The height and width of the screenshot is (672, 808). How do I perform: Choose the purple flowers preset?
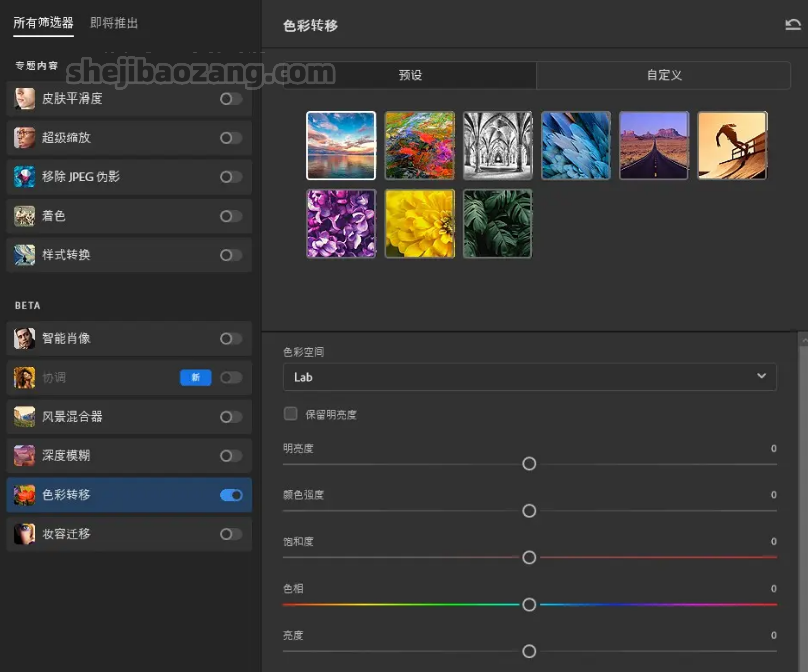[341, 224]
